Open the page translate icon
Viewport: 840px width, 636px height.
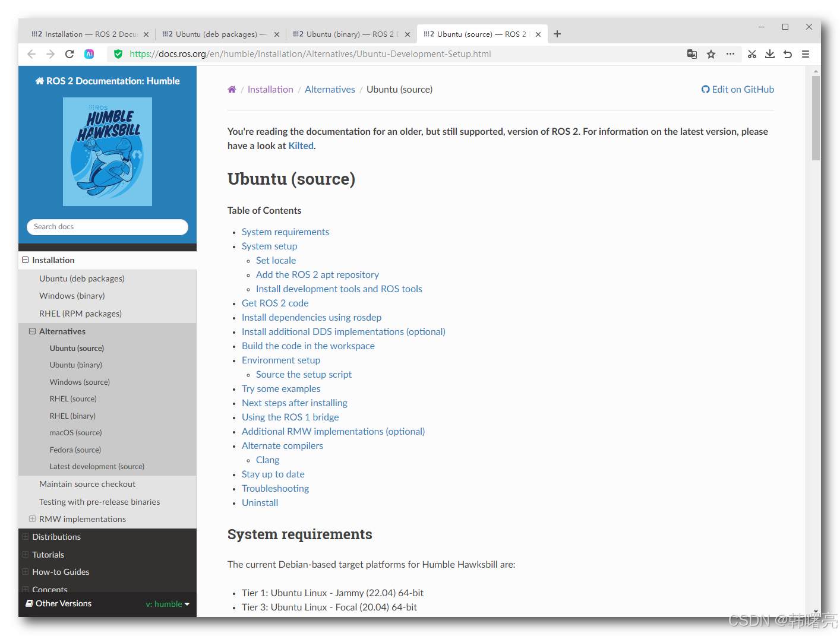(x=692, y=54)
